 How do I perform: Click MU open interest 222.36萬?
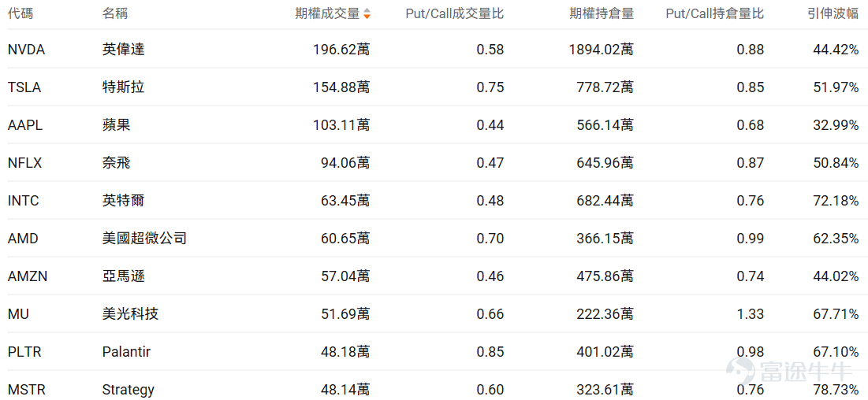click(605, 314)
